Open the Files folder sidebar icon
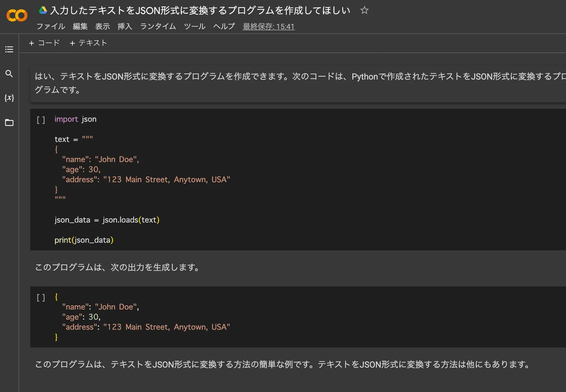Image resolution: width=566 pixels, height=392 pixels. coord(9,122)
